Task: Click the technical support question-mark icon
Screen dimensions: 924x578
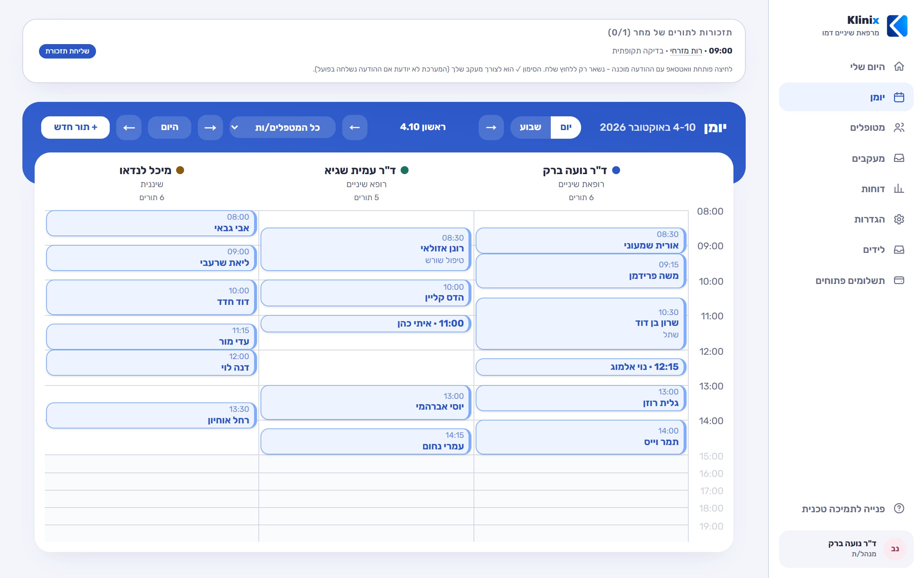Action: 899,508
